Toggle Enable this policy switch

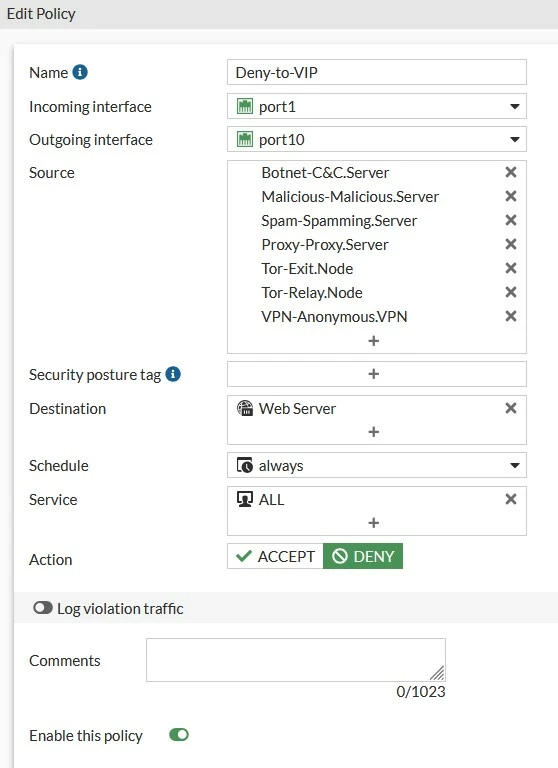(179, 735)
